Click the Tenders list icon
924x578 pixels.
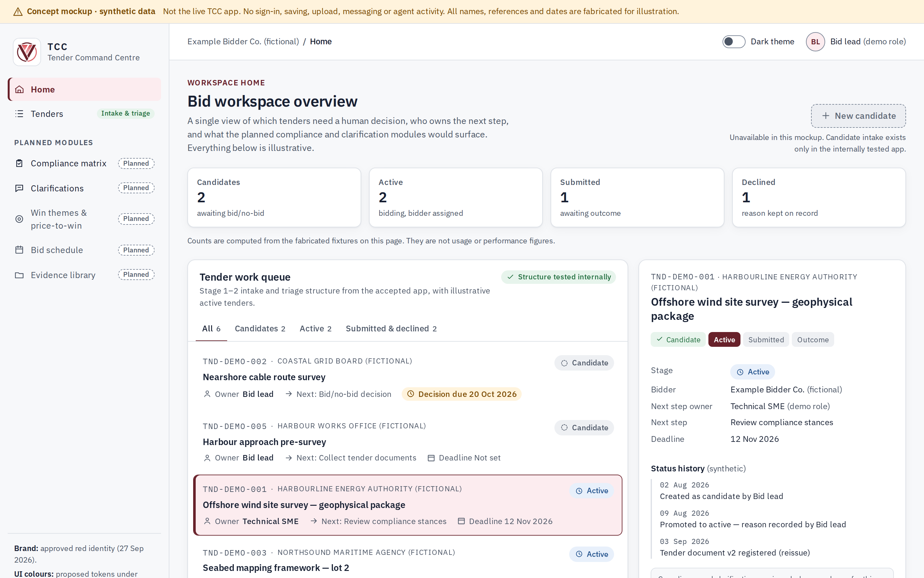coord(20,114)
